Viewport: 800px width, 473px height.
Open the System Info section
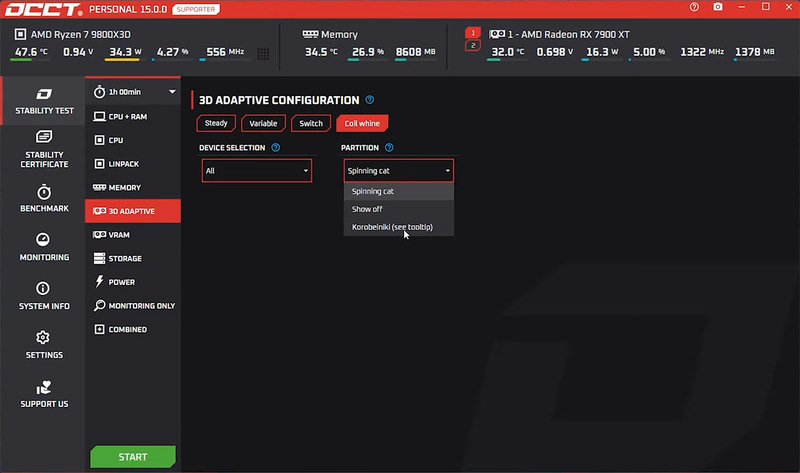[x=44, y=296]
